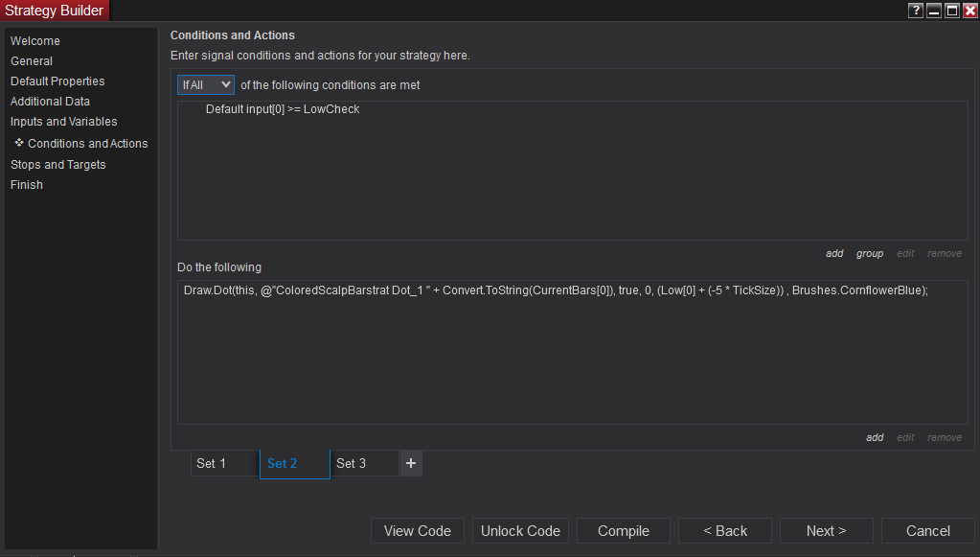Go to the previous page with Back
Screen dimensions: 980x557
(x=725, y=531)
